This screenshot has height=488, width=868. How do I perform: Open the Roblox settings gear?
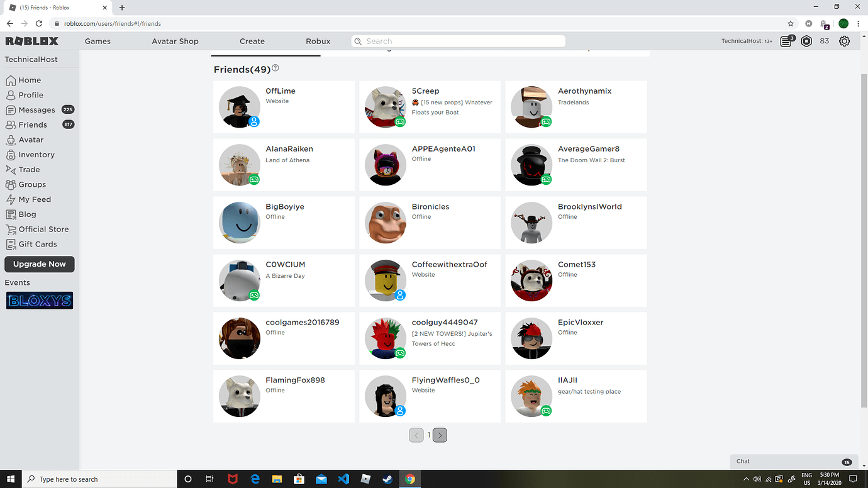point(844,40)
